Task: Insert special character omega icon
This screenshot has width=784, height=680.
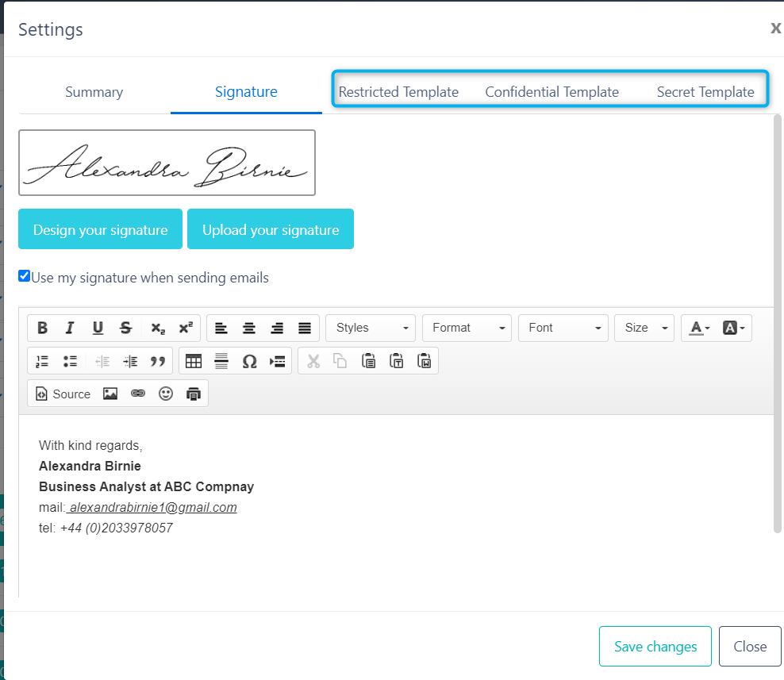Action: coord(249,361)
